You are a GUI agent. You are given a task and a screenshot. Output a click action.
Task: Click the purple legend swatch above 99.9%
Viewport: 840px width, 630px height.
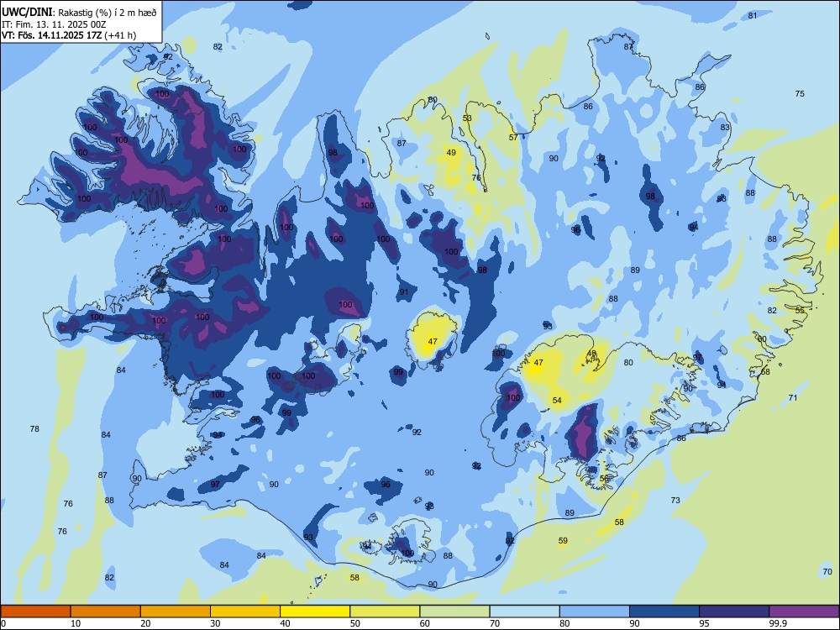click(x=804, y=612)
